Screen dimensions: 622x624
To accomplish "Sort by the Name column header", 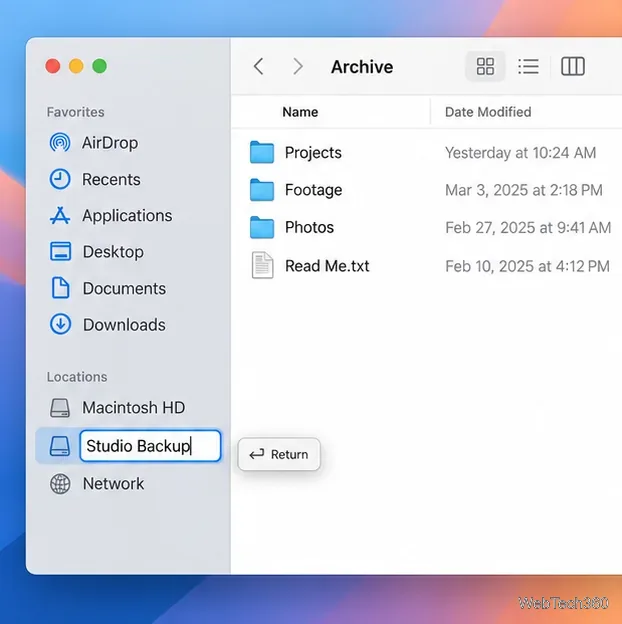I will pos(300,112).
